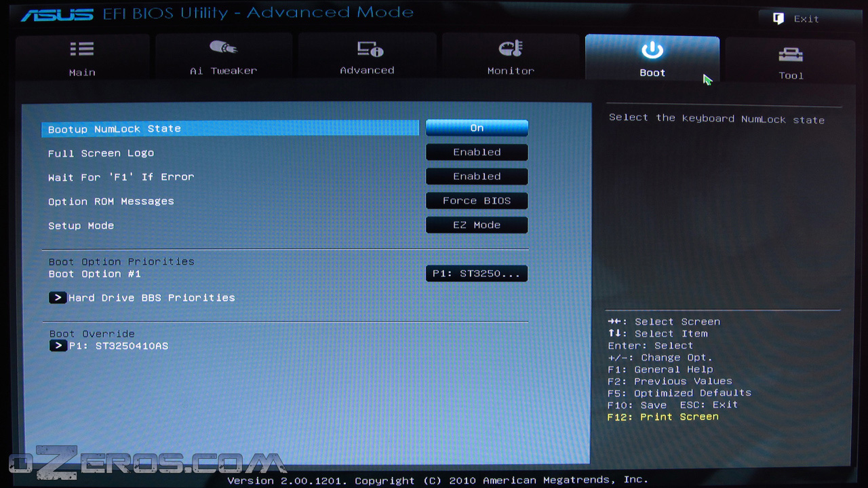The width and height of the screenshot is (868, 488).
Task: Open the Tool tab
Action: click(791, 60)
